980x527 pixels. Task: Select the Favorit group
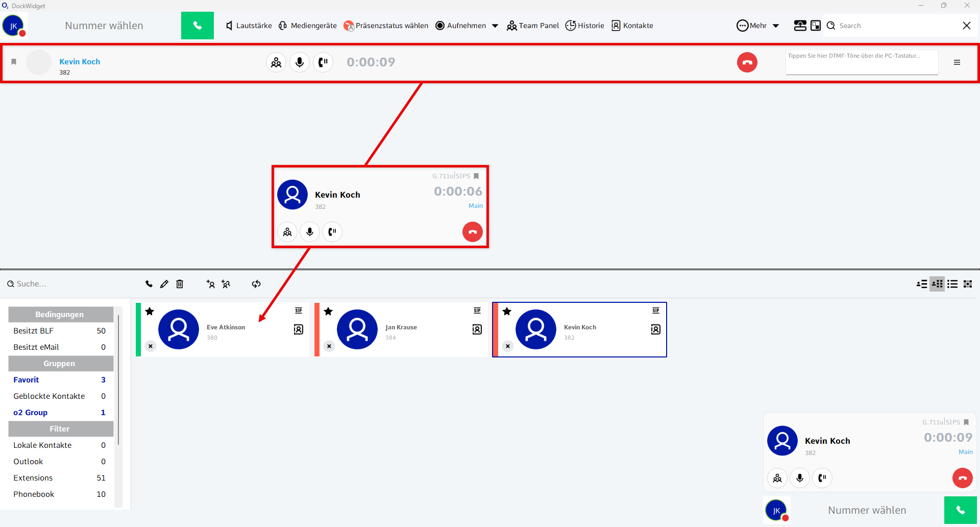[x=27, y=380]
